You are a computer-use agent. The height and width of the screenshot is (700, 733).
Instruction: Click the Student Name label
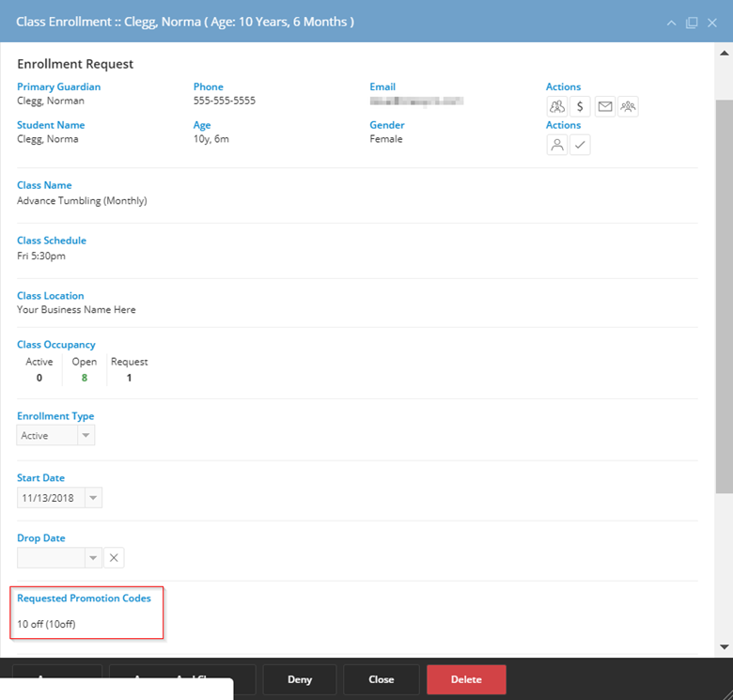[51, 125]
